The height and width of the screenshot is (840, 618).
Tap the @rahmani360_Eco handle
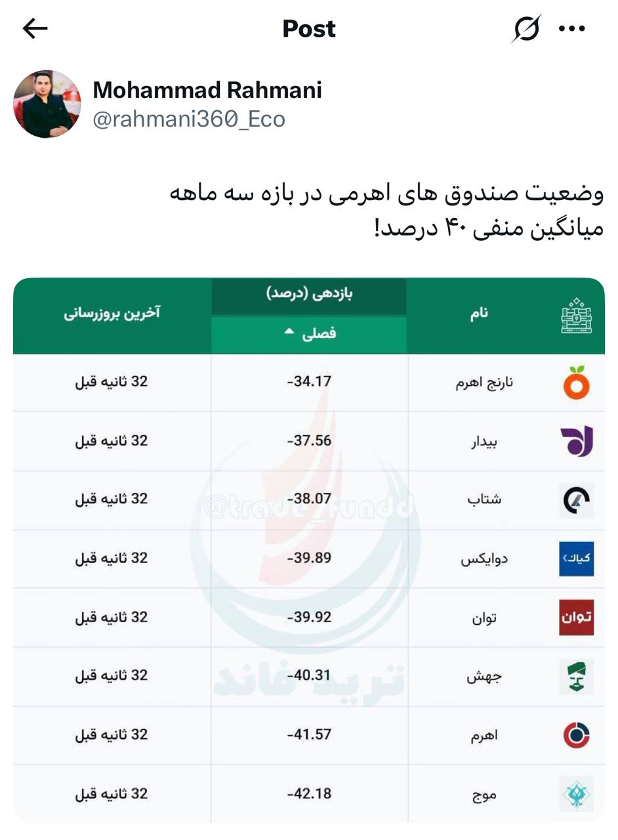click(x=189, y=119)
